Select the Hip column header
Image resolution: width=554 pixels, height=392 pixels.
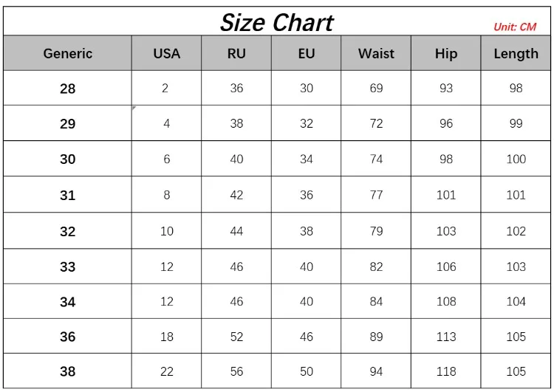tap(446, 53)
